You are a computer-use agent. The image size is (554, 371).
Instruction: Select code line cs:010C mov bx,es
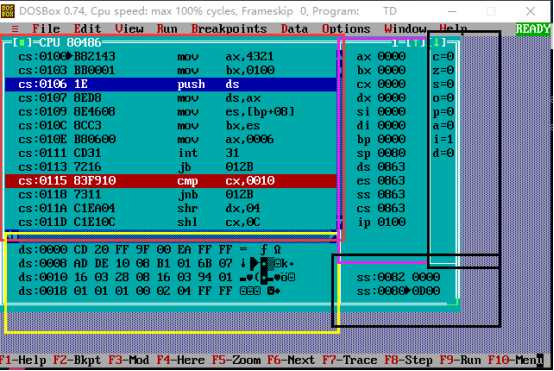[x=171, y=125]
